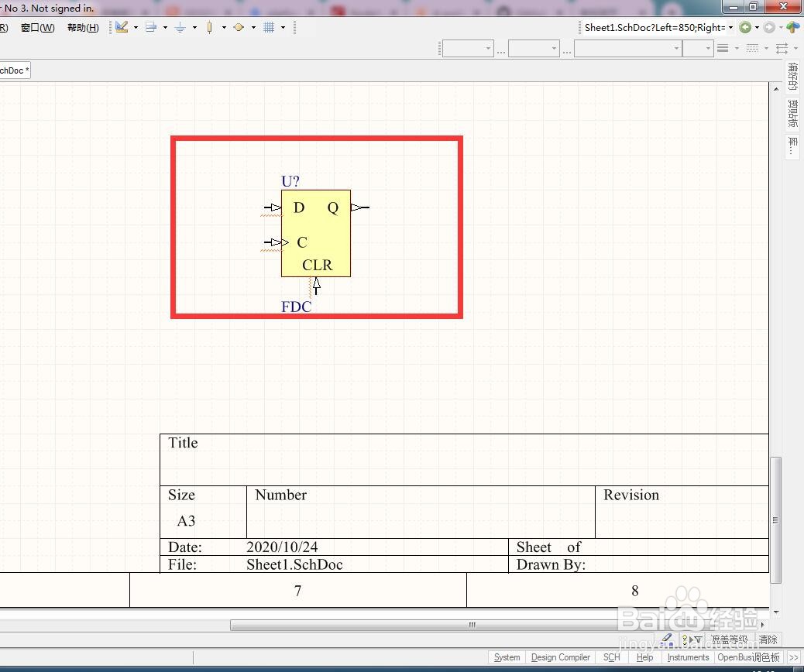
Task: Click the simulation sources icon
Action: pos(239,27)
